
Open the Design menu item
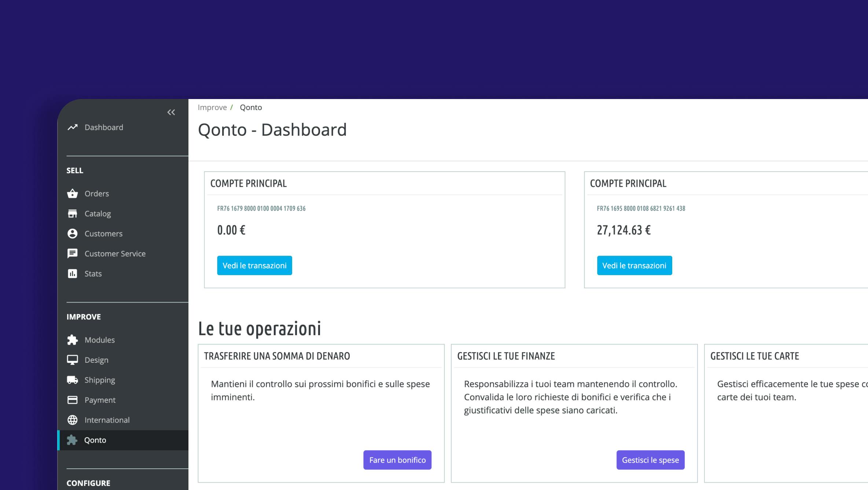(96, 360)
